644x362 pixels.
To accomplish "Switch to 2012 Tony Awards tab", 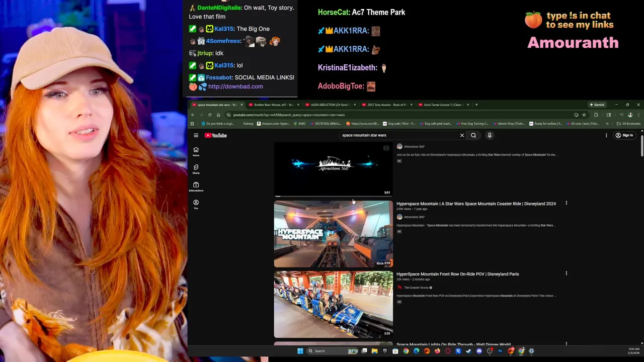I will pyautogui.click(x=386, y=105).
